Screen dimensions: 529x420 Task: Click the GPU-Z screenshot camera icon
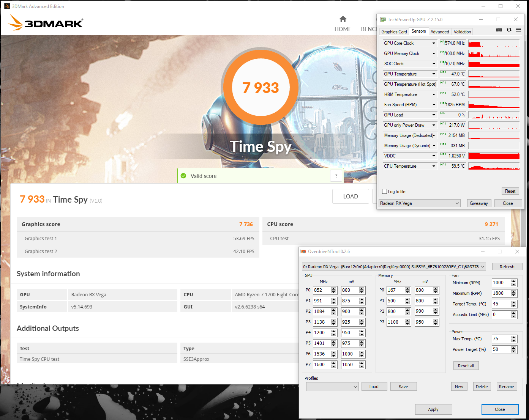pyautogui.click(x=499, y=30)
